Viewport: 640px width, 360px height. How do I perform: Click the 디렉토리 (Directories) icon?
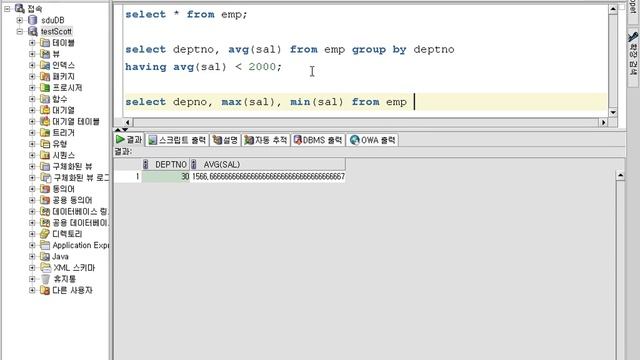point(45,234)
